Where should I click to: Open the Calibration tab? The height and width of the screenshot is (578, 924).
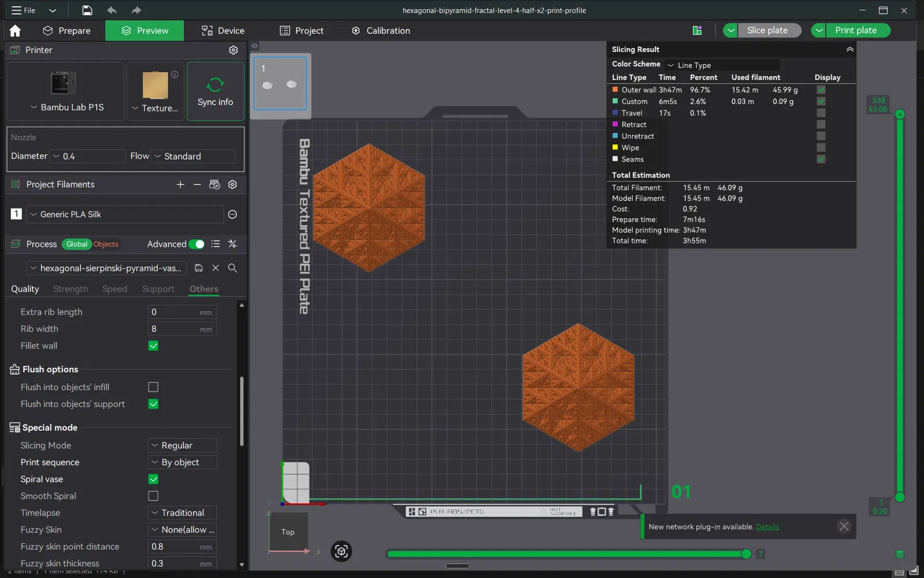pos(381,31)
